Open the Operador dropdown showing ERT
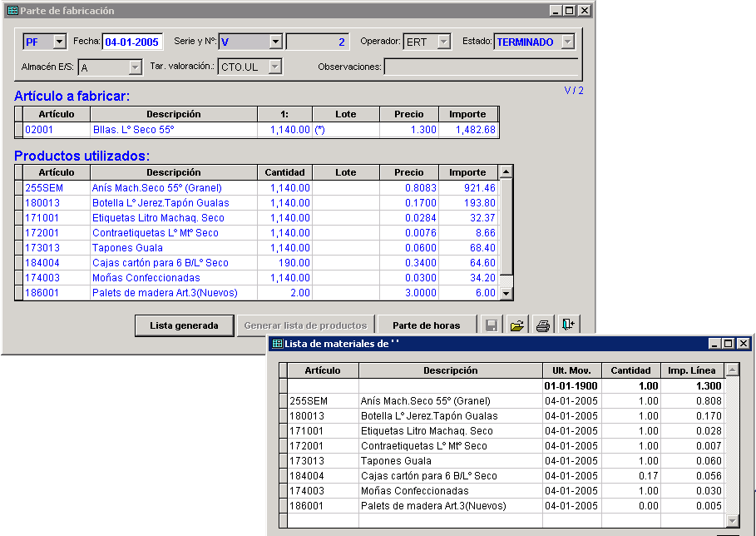Image resolution: width=756 pixels, height=536 pixels. click(x=443, y=42)
